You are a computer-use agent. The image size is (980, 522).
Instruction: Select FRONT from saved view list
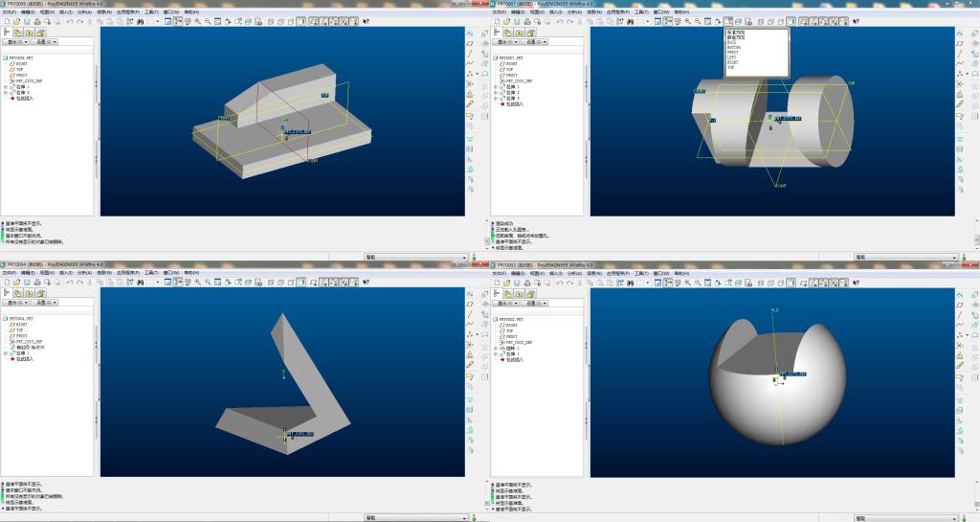pos(733,52)
